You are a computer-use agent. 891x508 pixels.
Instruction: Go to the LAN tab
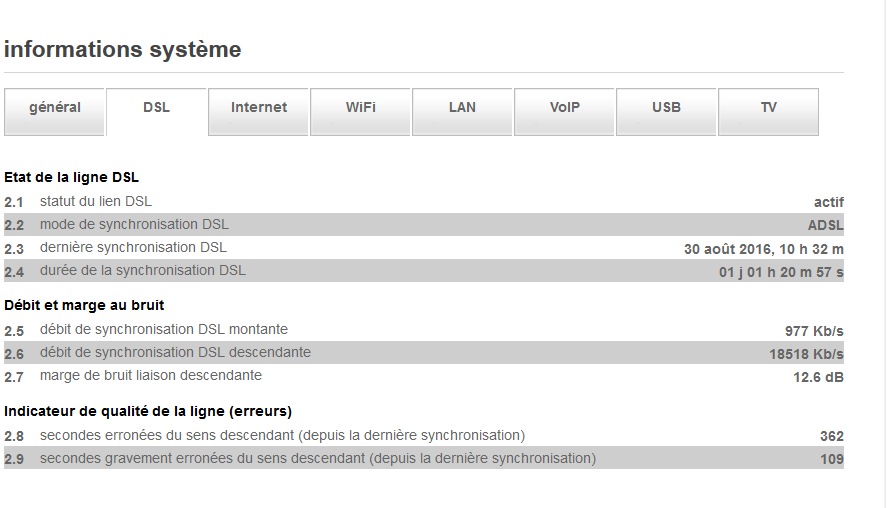click(463, 108)
